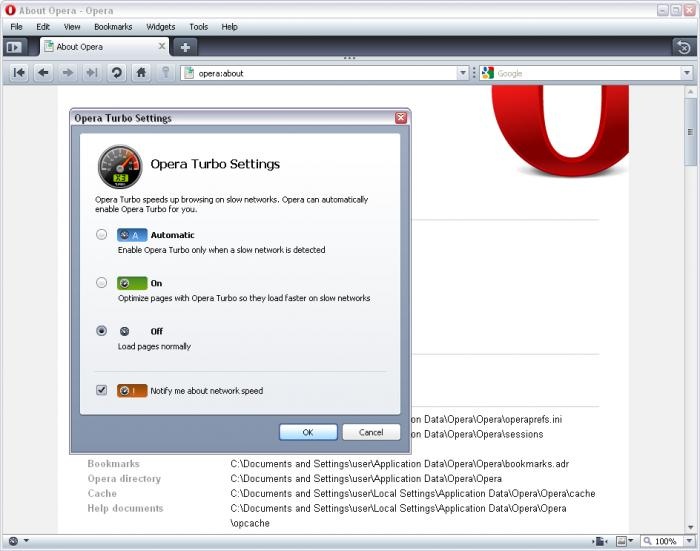Screen dimensions: 700x551
Task: Click the Wand password key icon
Action: tap(165, 73)
